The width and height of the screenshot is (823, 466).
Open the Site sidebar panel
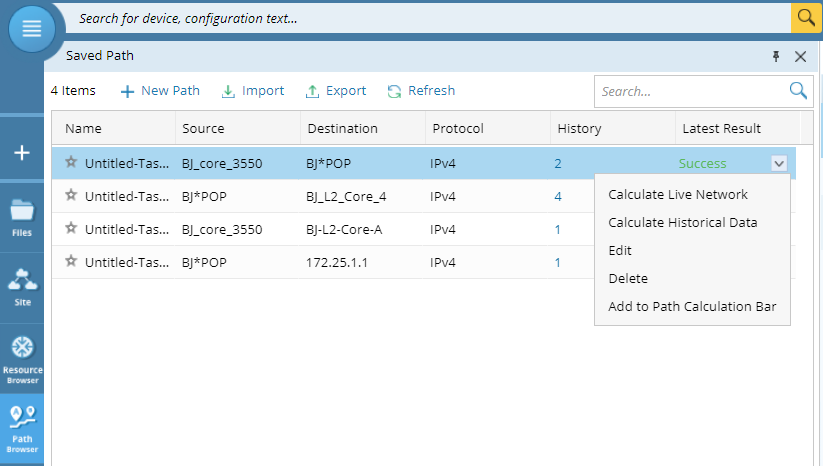tap(22, 287)
